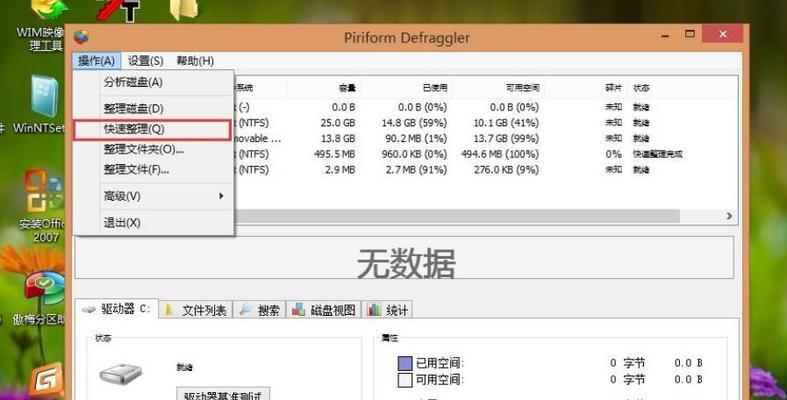Select the drive row with 495.5 MB capacity
Image resolution: width=787 pixels, height=400 pixels.
pyautogui.click(x=485, y=154)
